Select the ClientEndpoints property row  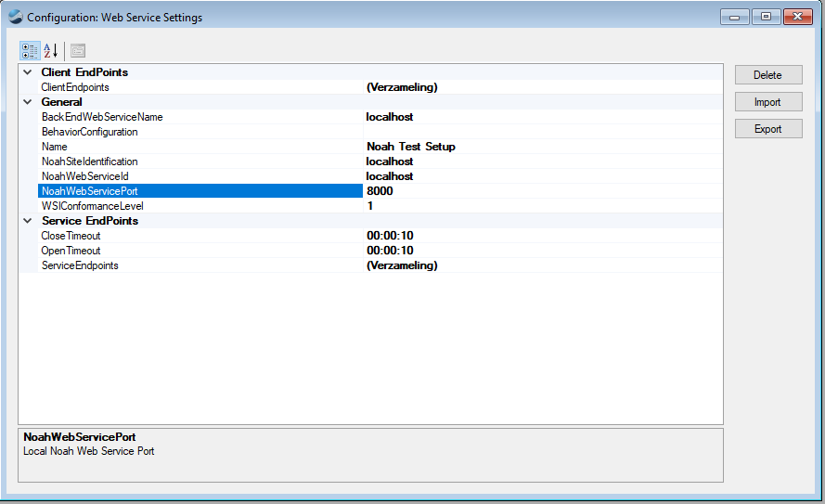(x=75, y=87)
